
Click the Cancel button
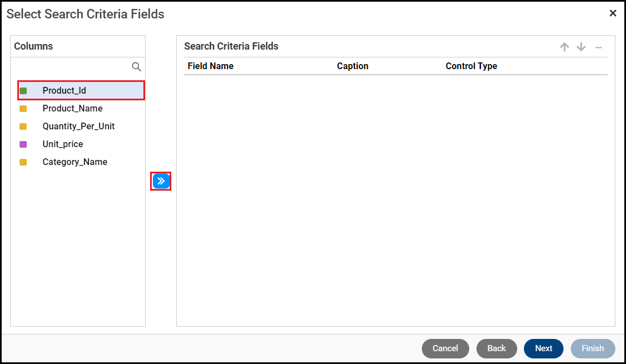(x=445, y=348)
